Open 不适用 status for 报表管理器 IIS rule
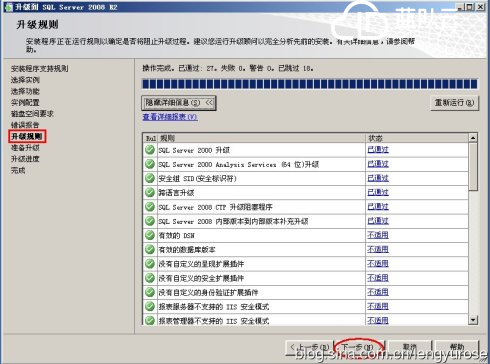490x364 pixels. pos(378,320)
